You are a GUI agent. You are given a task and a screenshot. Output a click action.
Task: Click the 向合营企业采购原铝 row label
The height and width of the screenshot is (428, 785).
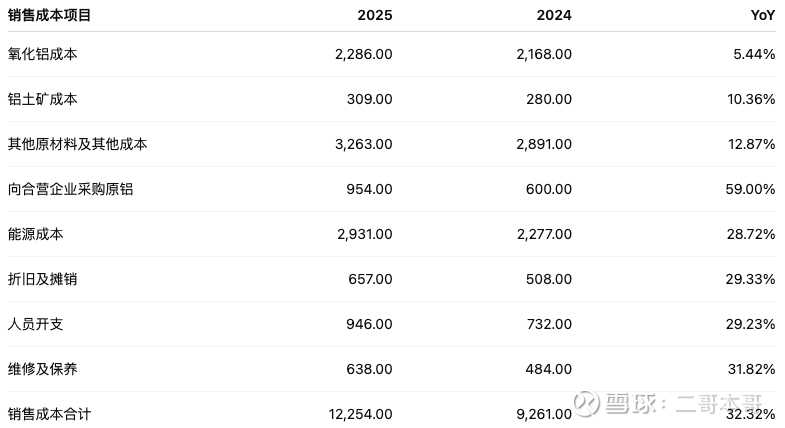coord(70,189)
